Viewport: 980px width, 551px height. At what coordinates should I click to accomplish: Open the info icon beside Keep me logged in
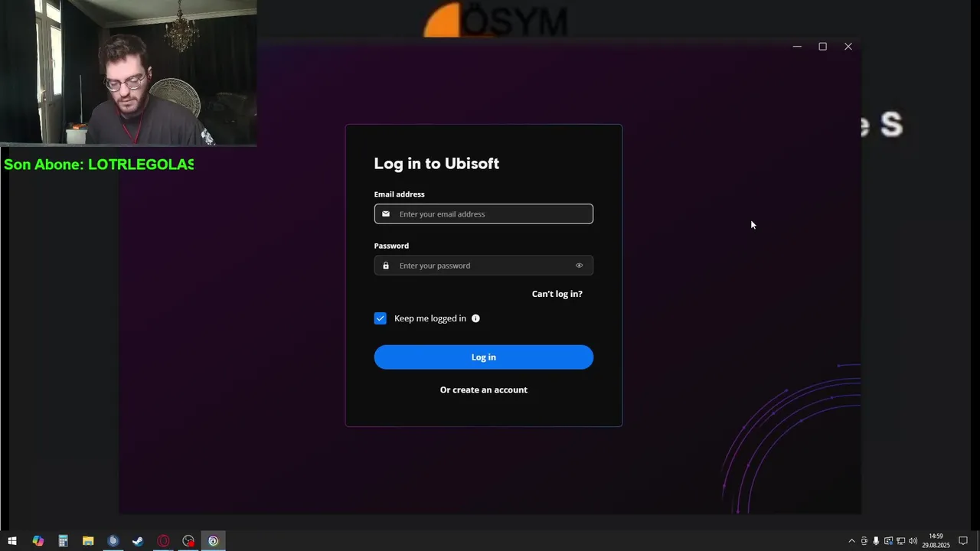475,318
